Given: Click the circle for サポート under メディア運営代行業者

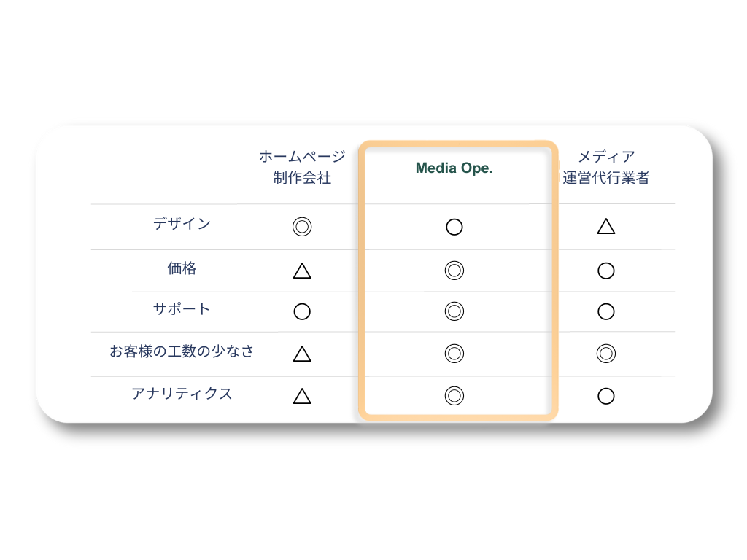Looking at the screenshot, I should [606, 311].
